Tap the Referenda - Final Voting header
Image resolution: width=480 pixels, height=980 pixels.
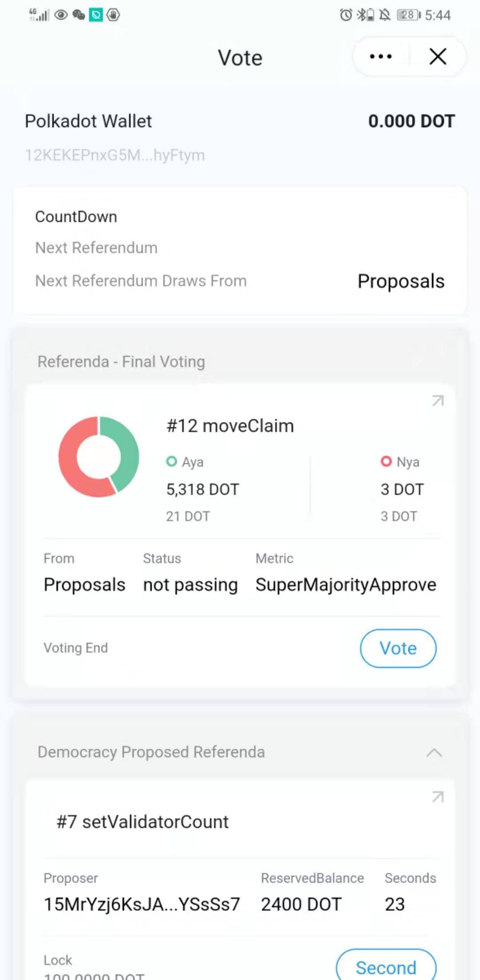(121, 362)
